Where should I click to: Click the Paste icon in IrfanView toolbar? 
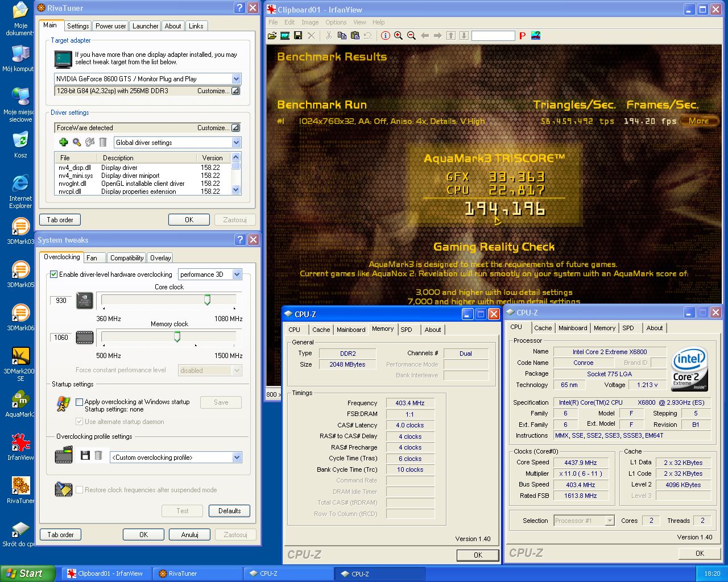[355, 36]
